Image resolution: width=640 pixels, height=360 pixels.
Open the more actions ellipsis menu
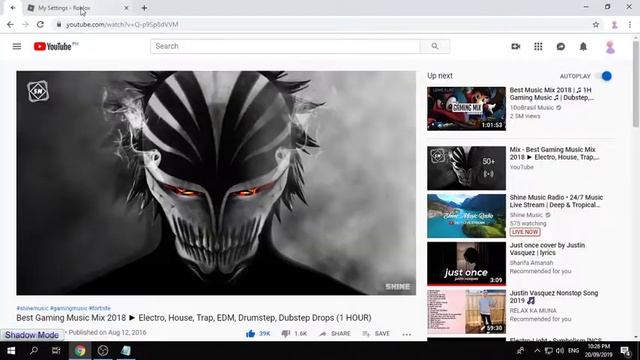point(407,334)
